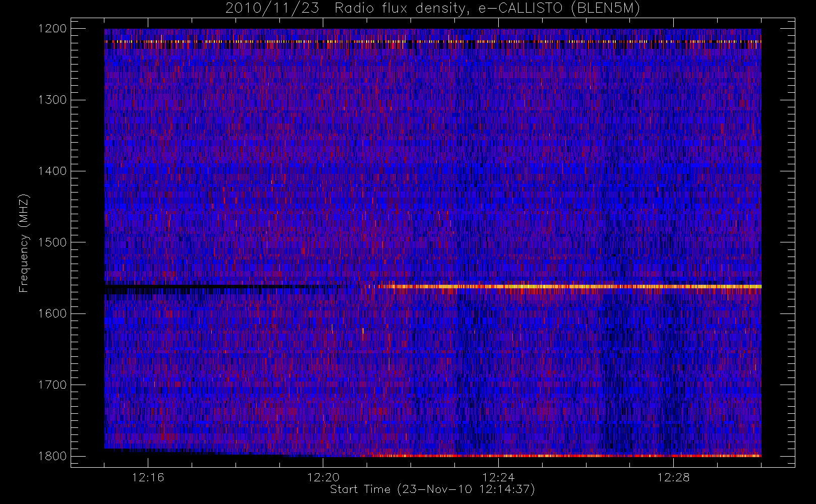Select the 'Frequency (MHz)' axis label

(23, 243)
